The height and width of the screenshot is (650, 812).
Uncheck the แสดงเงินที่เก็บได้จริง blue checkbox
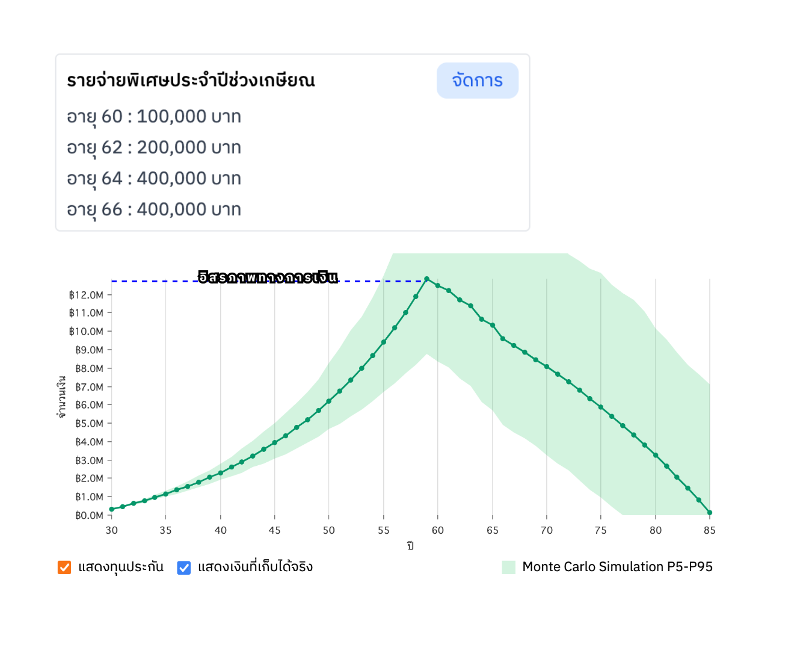click(x=184, y=568)
